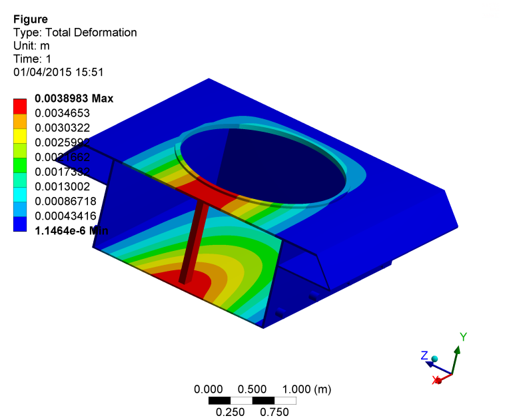Viewport: 505px width, 420px height.
Task: Click the dark circular opening of the model
Action: [262, 166]
